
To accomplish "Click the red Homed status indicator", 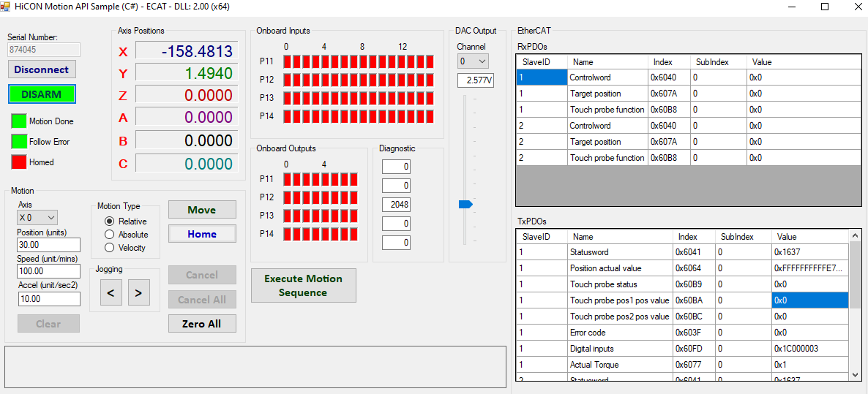I will click(18, 162).
